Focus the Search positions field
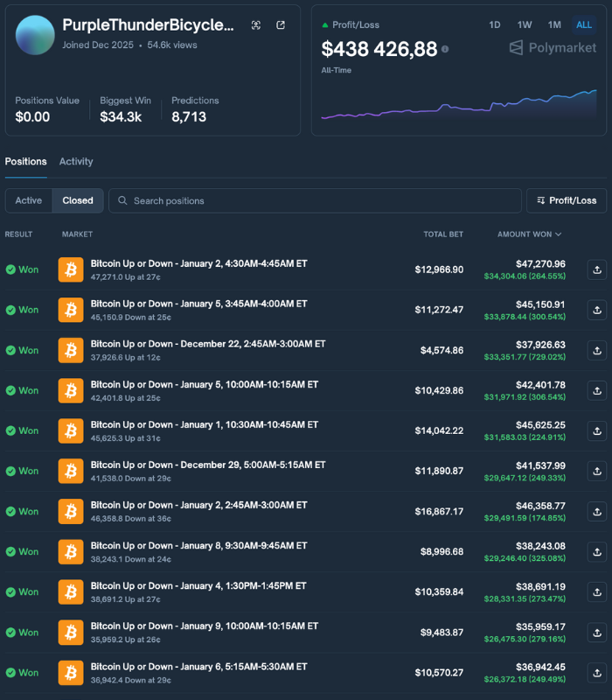 point(315,200)
